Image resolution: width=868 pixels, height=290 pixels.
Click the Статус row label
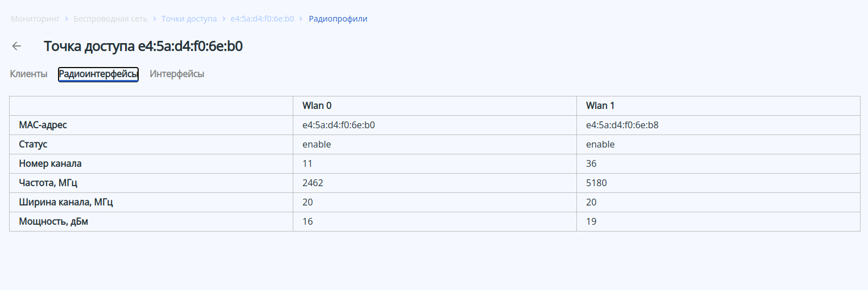33,144
